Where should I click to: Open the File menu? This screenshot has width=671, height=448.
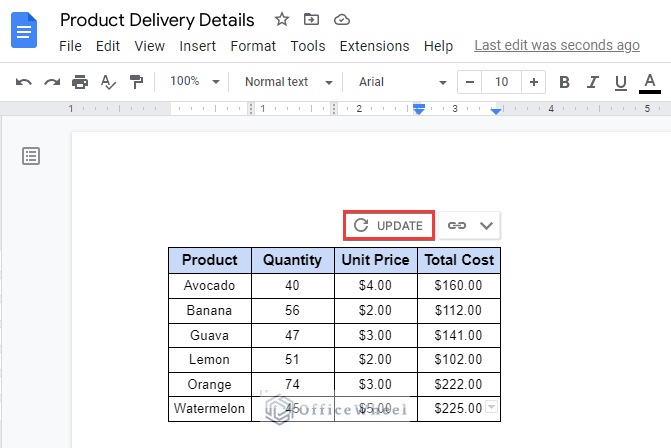coord(70,46)
